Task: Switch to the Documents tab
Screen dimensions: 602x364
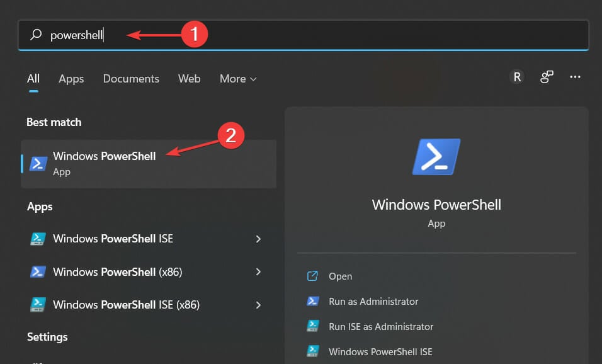Action: click(x=131, y=79)
